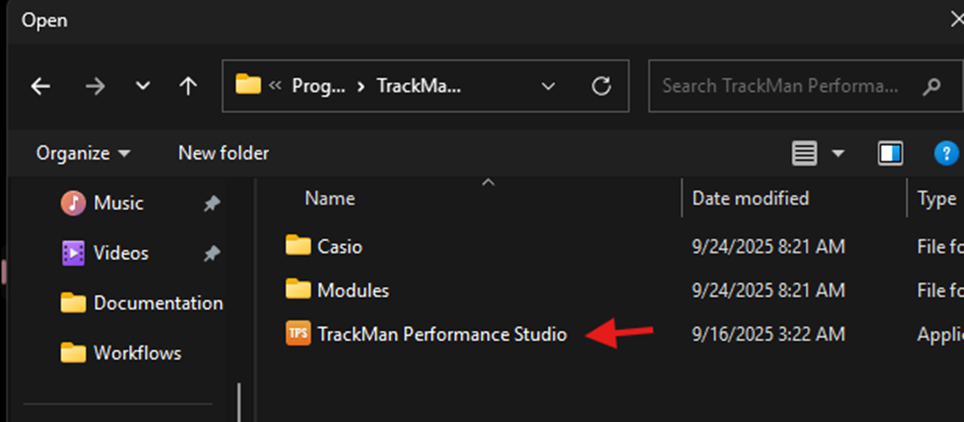Unpin Music using its pin icon

[x=211, y=203]
